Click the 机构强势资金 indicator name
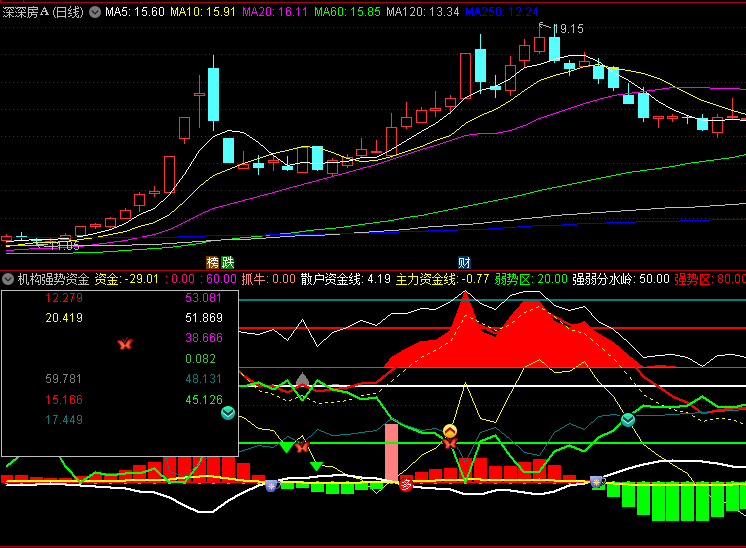Viewport: 746px width, 548px height. pyautogui.click(x=53, y=279)
